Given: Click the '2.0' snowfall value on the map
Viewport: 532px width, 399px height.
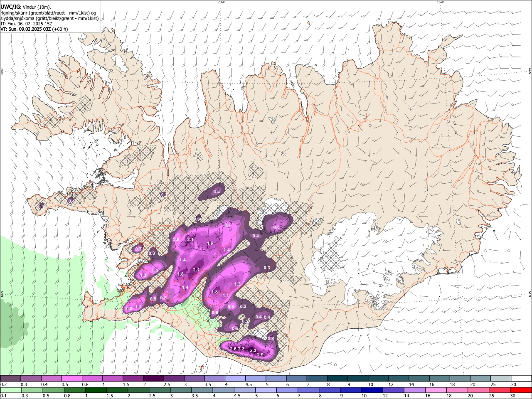Looking at the screenshot, I should (261, 355).
